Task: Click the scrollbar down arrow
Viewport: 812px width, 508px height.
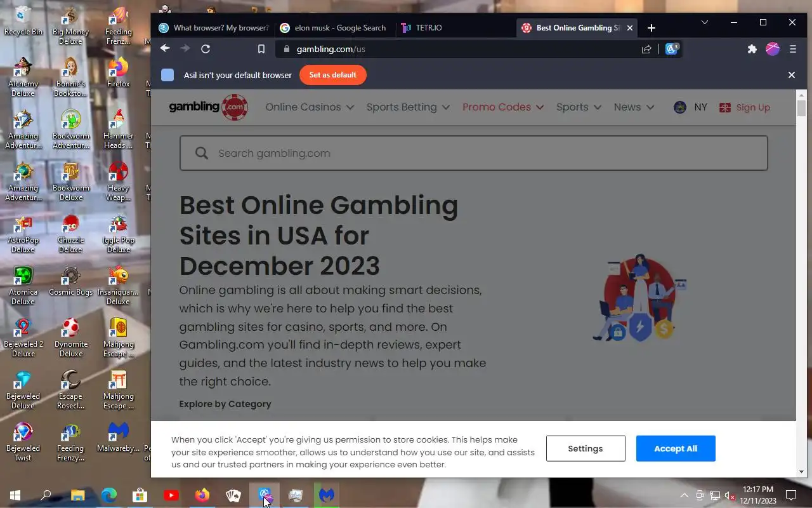Action: (801, 472)
